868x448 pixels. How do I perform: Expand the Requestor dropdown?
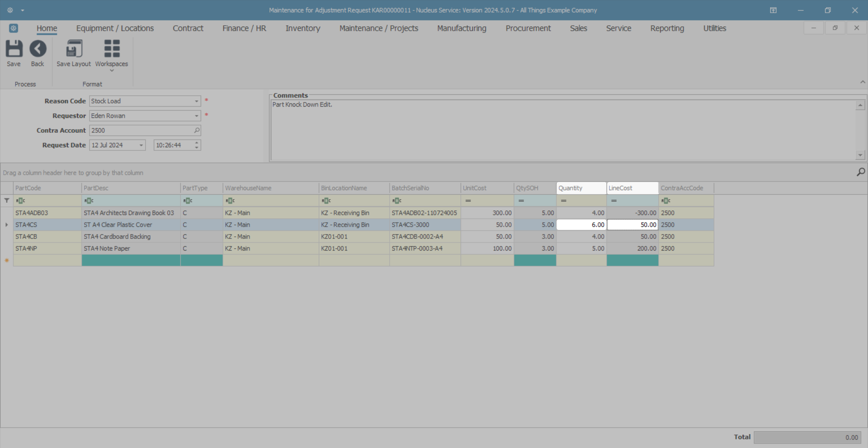point(196,116)
